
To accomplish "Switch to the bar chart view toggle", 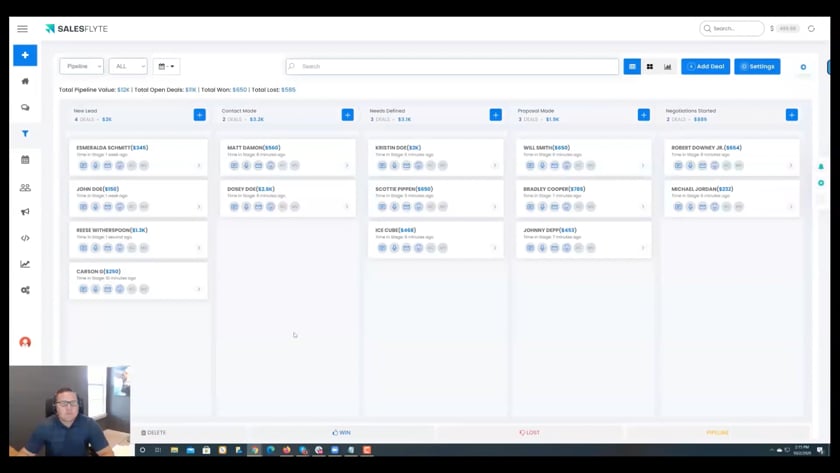I will click(x=668, y=66).
